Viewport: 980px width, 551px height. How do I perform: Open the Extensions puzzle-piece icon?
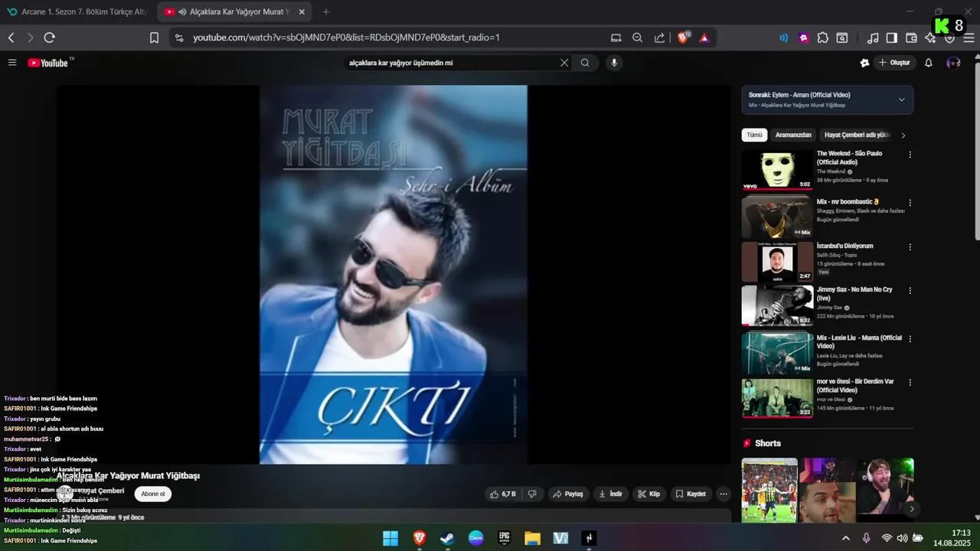pos(823,37)
